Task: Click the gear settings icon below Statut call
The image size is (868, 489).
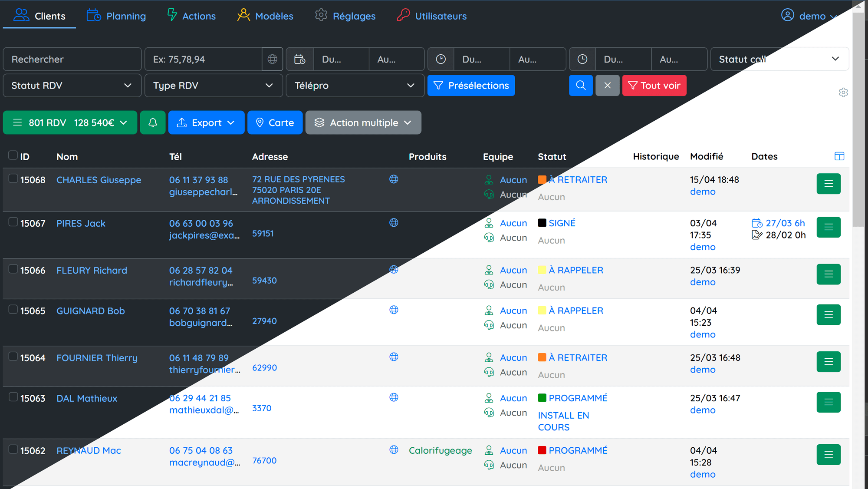Action: [843, 93]
